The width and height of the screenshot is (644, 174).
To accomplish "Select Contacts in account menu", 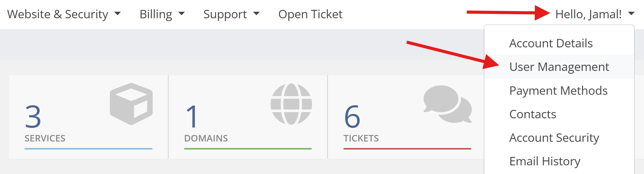I will point(533,114).
